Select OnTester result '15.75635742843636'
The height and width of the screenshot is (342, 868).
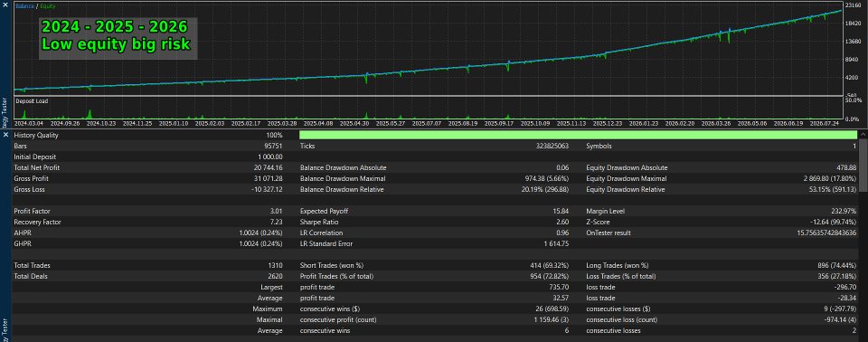[x=826, y=233]
